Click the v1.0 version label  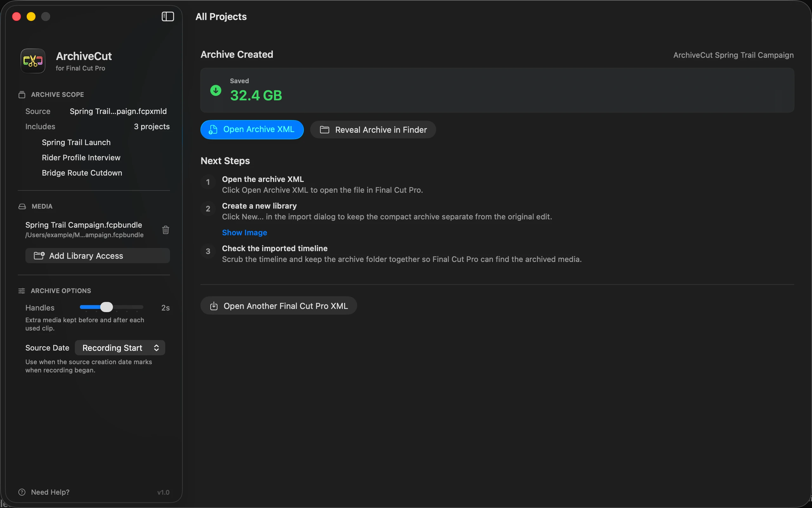coord(163,492)
